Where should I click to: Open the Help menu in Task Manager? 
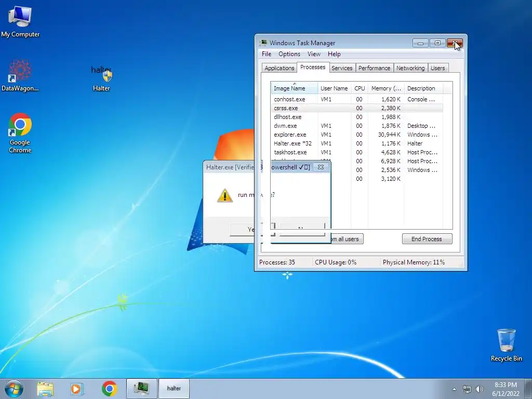tap(334, 54)
